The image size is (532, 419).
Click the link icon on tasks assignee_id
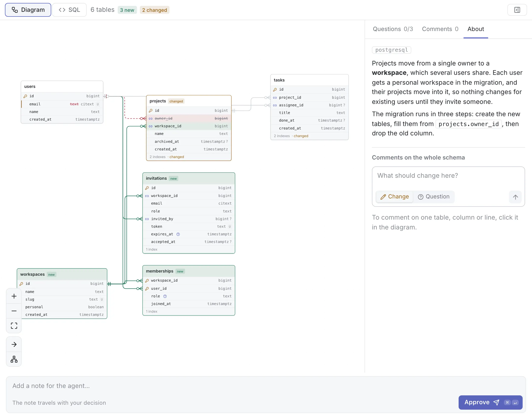275,105
